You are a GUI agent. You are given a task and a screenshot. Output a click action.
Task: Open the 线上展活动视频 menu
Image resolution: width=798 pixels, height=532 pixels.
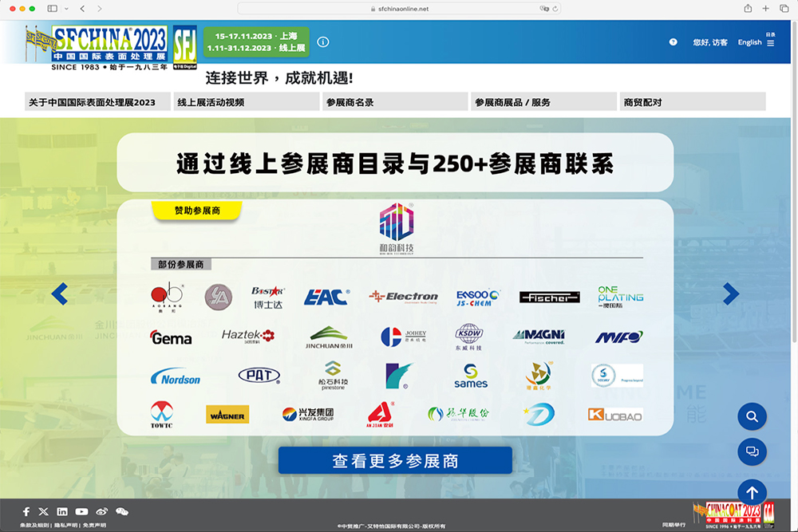(247, 102)
